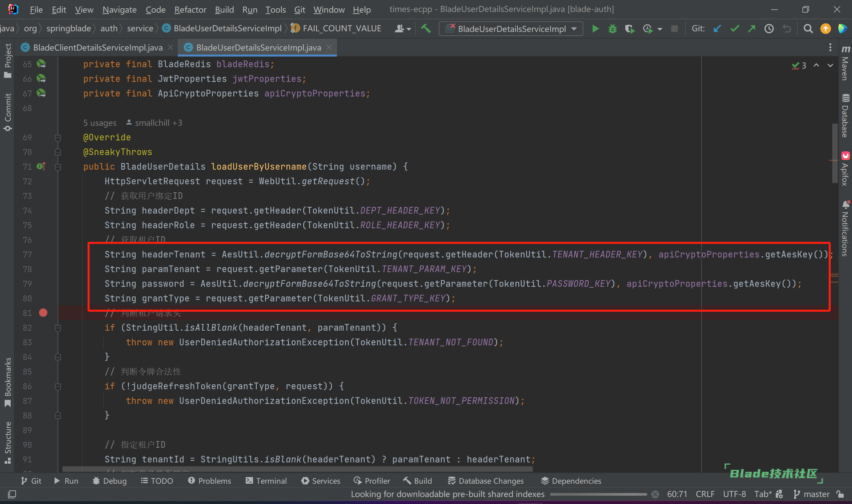Collapse the loadUserByUsername method fold on line 71

pyautogui.click(x=58, y=167)
